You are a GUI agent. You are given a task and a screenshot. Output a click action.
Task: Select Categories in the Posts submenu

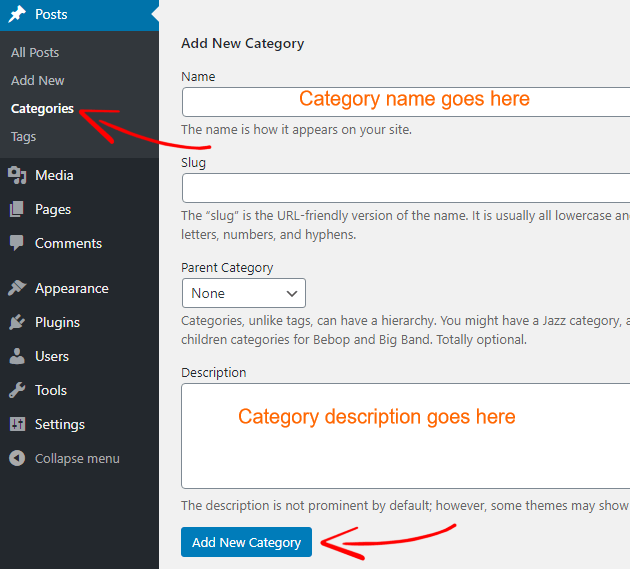pyautogui.click(x=42, y=109)
